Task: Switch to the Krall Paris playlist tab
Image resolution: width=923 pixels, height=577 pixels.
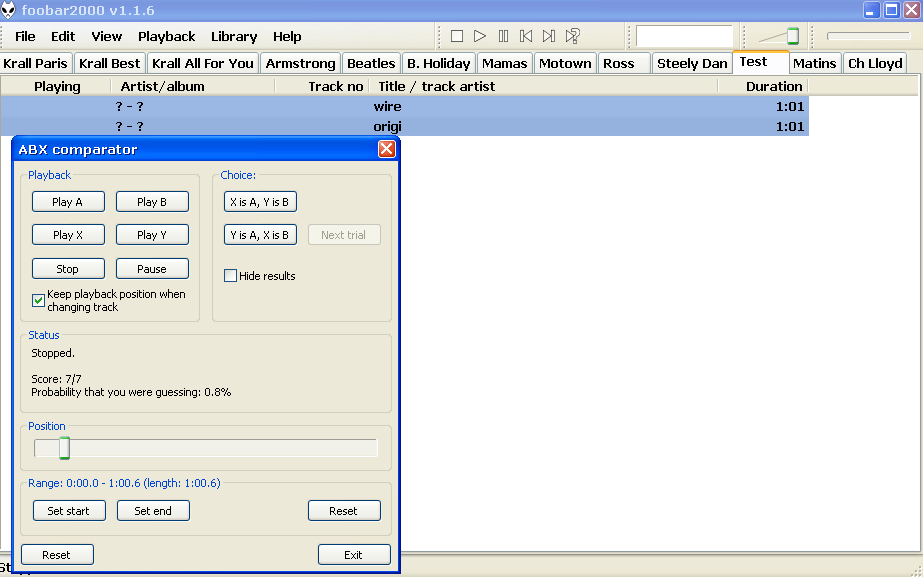Action: point(36,63)
